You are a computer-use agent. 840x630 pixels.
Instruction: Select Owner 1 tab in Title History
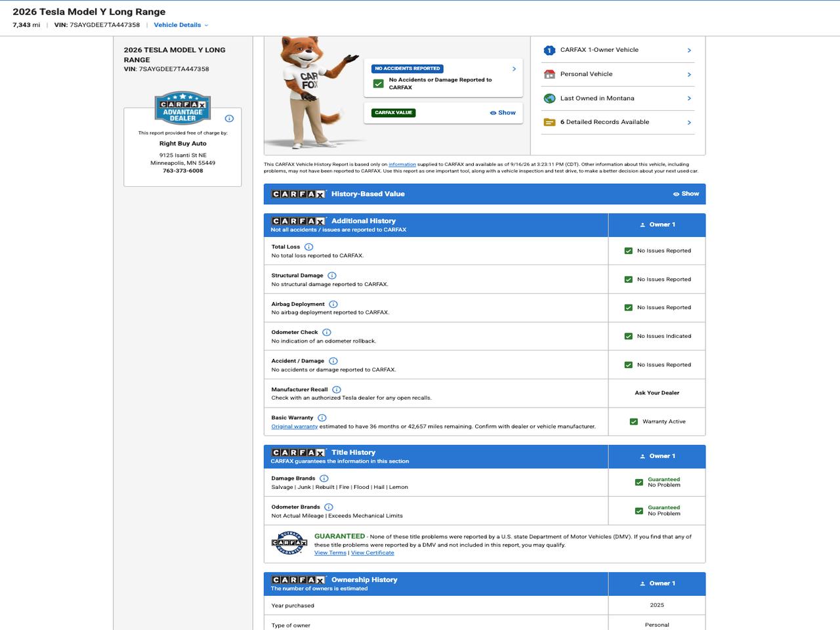click(657, 457)
